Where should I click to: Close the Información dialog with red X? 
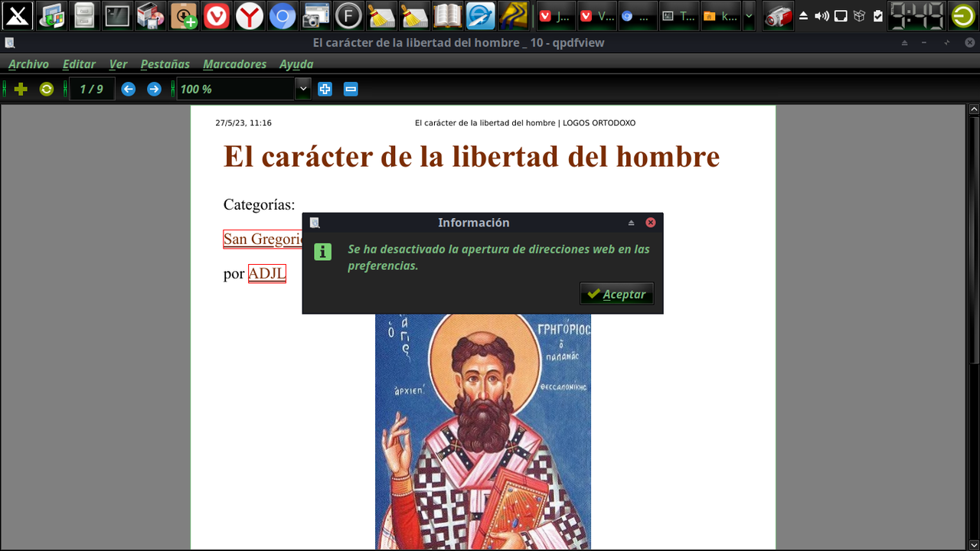click(651, 223)
